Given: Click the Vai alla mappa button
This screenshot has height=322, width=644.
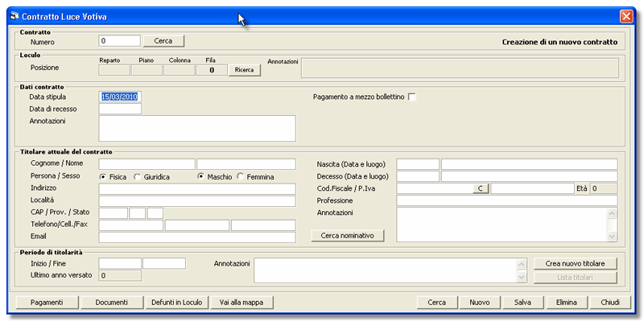Looking at the screenshot, I should coord(242,303).
